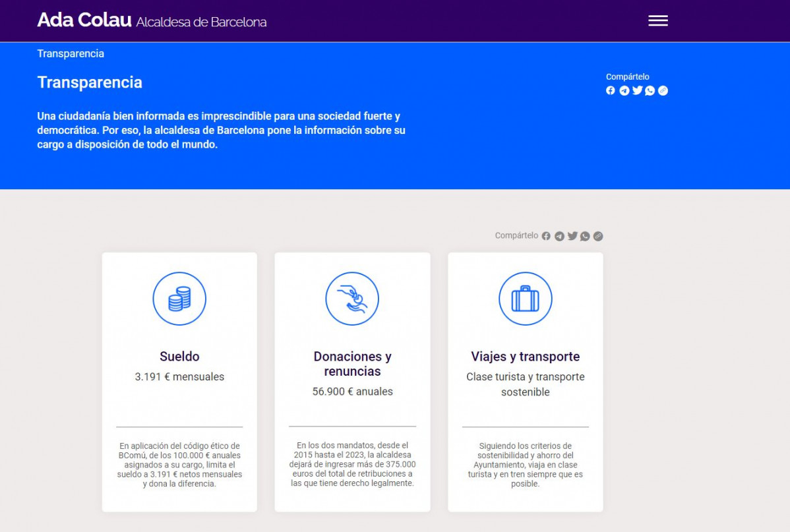
Task: Click the gray Telegram share icon
Action: (559, 236)
